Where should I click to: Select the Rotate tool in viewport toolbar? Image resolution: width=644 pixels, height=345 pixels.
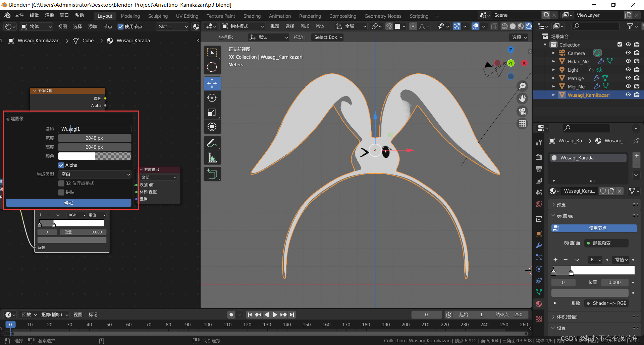(x=212, y=98)
